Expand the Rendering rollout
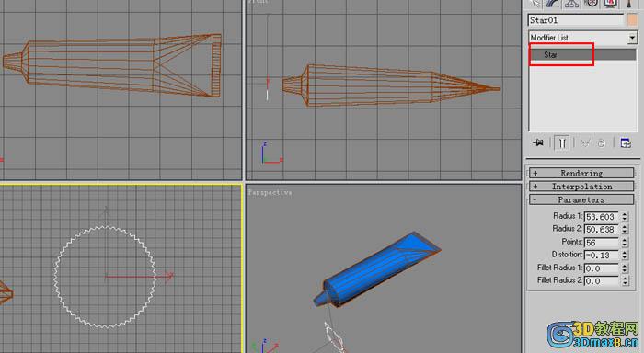The image size is (644, 353). click(581, 173)
